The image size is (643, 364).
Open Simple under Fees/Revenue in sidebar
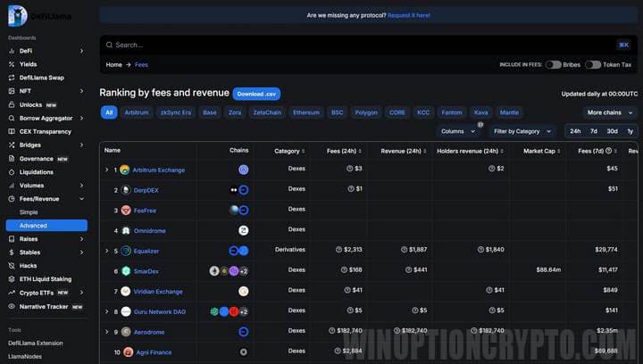pos(29,212)
